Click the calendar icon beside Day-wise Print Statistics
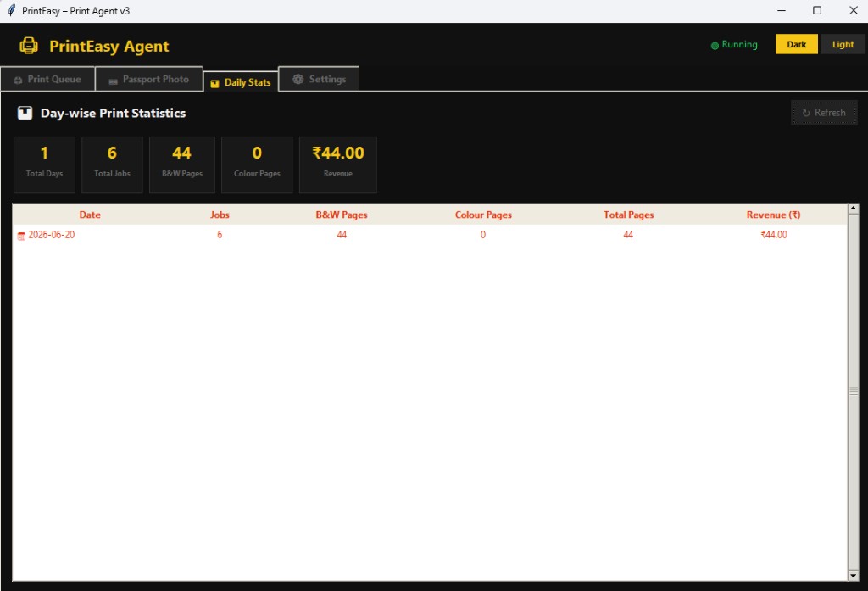Screen dimensions: 868x591 point(25,113)
